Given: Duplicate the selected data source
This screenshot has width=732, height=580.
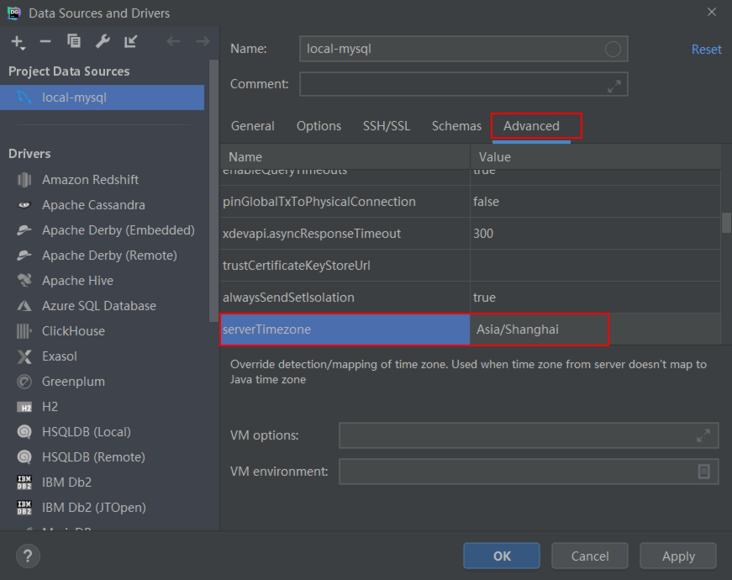Looking at the screenshot, I should [x=74, y=42].
